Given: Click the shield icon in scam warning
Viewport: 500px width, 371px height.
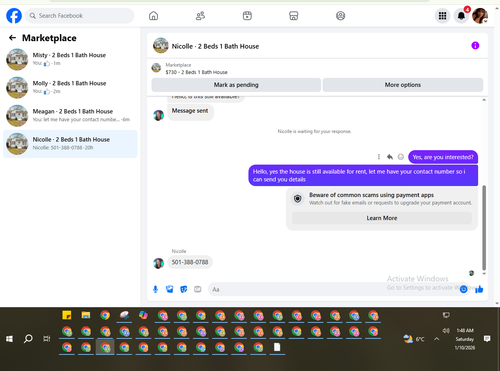Looking at the screenshot, I should coord(297,199).
